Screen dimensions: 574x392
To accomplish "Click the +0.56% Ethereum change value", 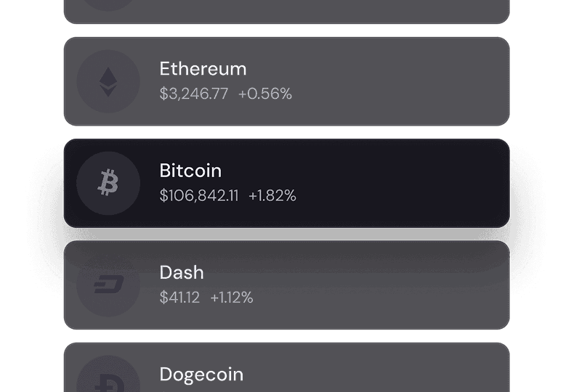I will [265, 94].
